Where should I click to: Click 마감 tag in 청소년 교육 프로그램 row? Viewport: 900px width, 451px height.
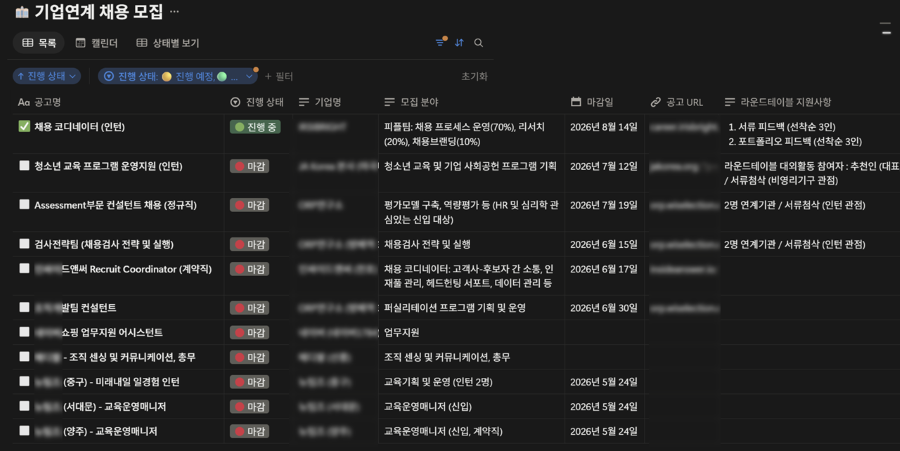click(250, 166)
